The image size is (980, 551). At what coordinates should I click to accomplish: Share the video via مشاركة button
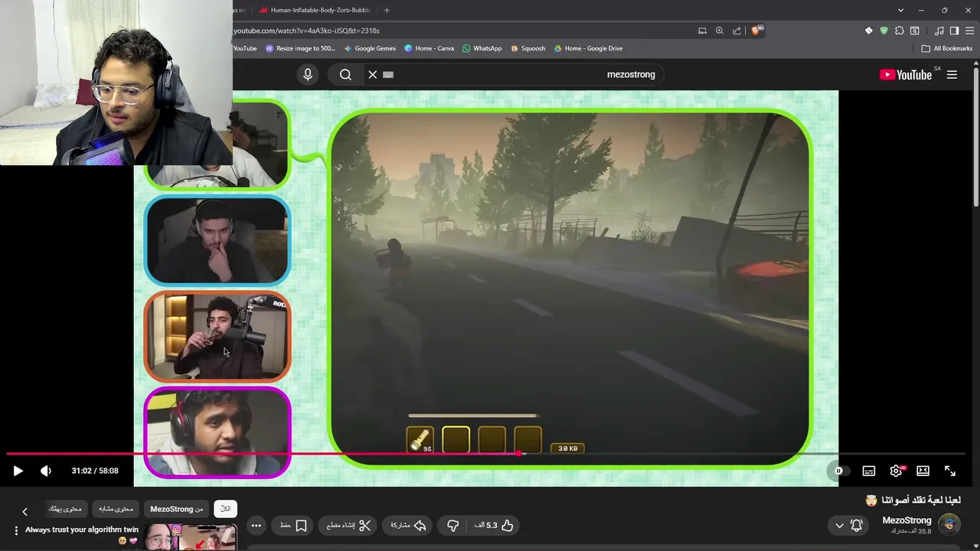[x=408, y=526]
